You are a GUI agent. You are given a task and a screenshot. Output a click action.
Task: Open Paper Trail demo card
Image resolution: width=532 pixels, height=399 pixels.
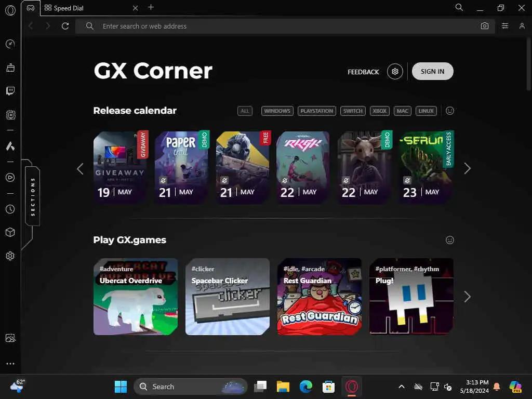coord(182,168)
